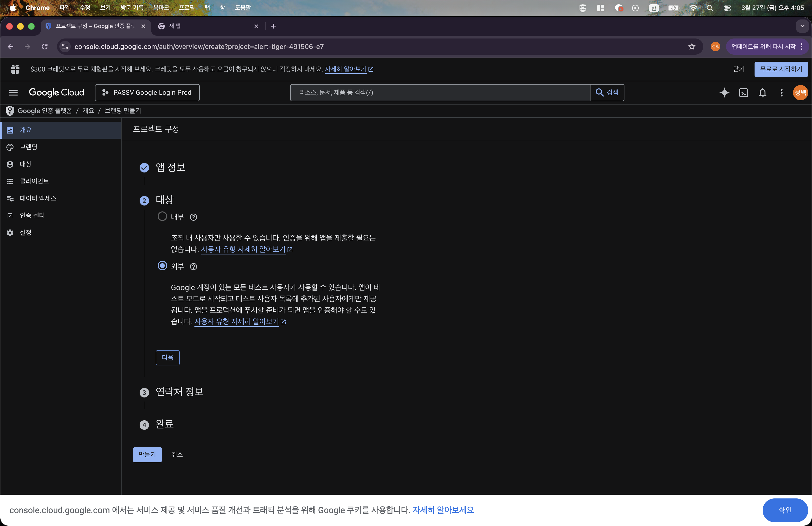
Task: Open Gemini assistant in Cloud Console
Action: click(x=725, y=92)
